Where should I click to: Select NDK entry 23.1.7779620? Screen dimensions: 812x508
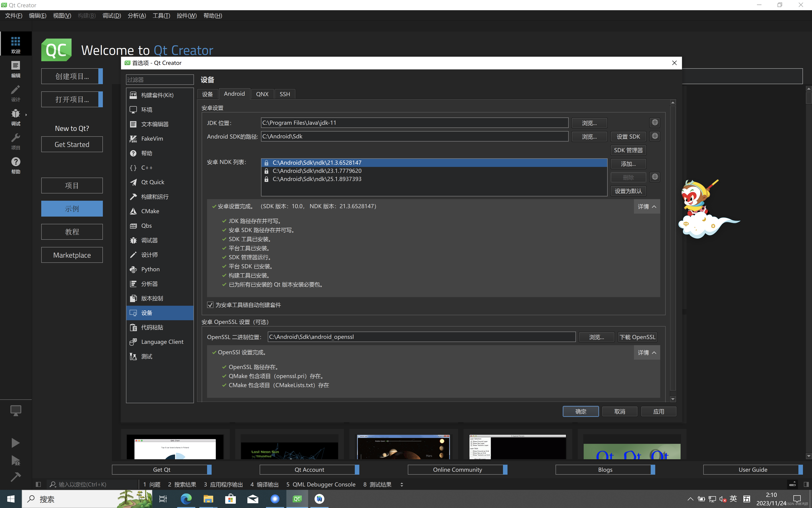pyautogui.click(x=434, y=171)
